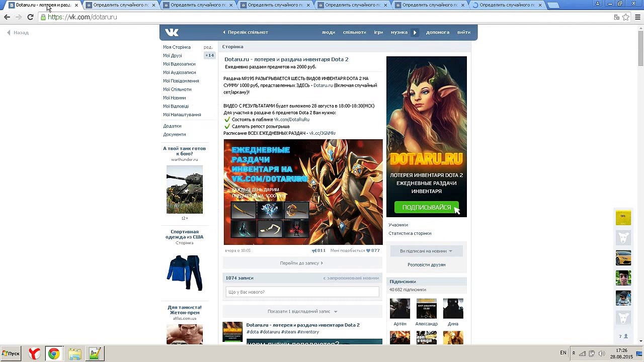Open 'Мої Налаштування' in left menu
Image resolution: width=644 pixels, height=362 pixels.
click(182, 115)
